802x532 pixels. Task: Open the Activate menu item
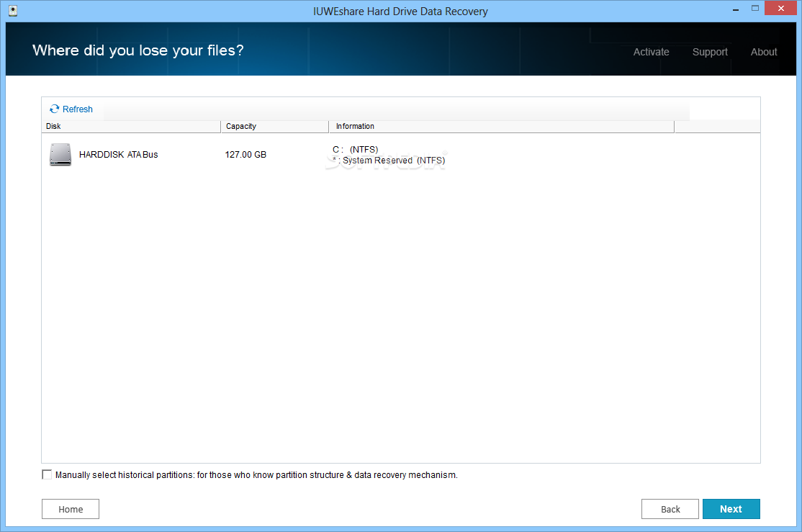651,52
